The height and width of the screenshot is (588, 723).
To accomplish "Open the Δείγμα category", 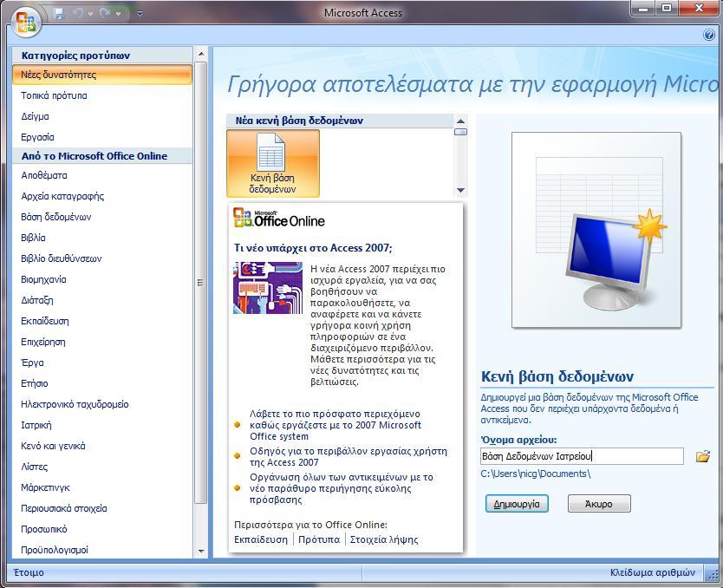I will [102, 116].
